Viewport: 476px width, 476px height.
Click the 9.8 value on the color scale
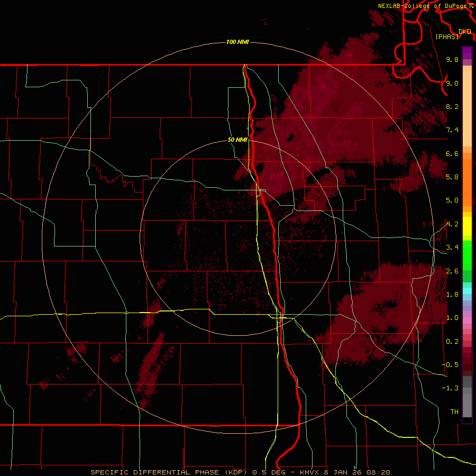click(x=452, y=60)
